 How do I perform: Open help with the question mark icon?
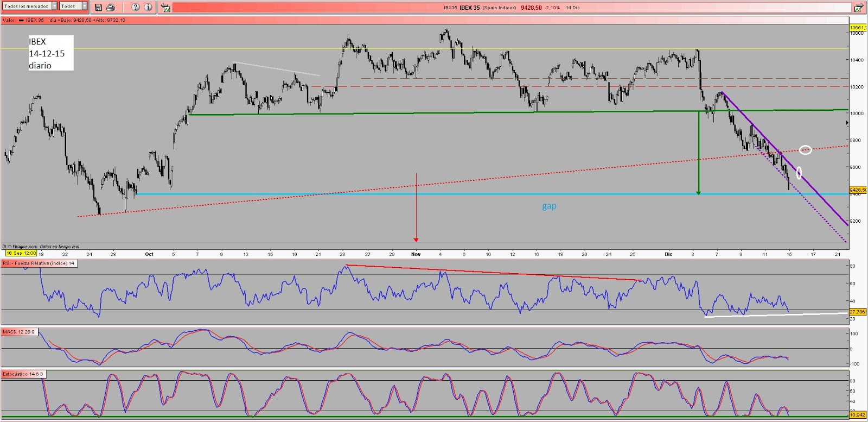point(136,7)
